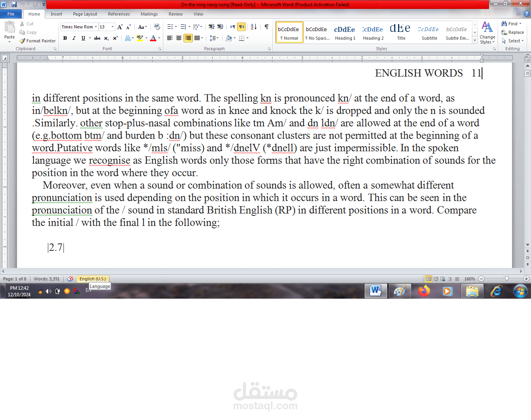Image resolution: width=531 pixels, height=420 pixels.
Task: Apply the red font color
Action: point(153,38)
